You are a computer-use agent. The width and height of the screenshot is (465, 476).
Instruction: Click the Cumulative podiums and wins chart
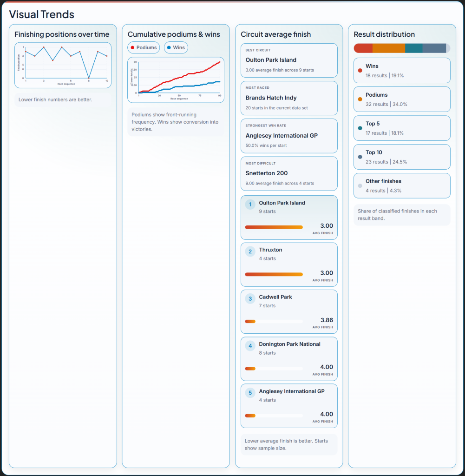(x=176, y=79)
